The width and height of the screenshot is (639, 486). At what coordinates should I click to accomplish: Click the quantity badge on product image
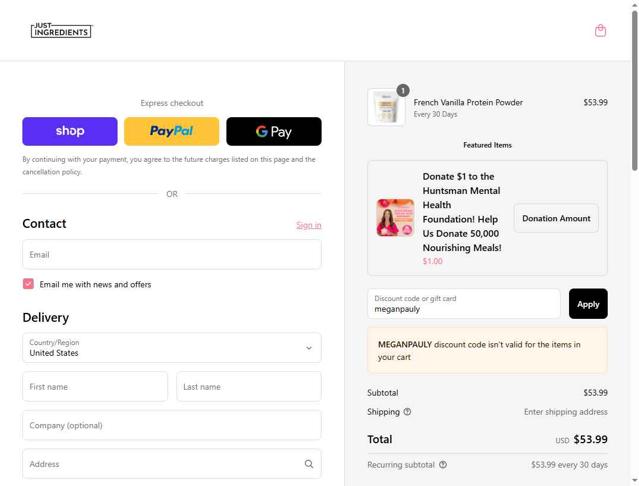(x=403, y=90)
